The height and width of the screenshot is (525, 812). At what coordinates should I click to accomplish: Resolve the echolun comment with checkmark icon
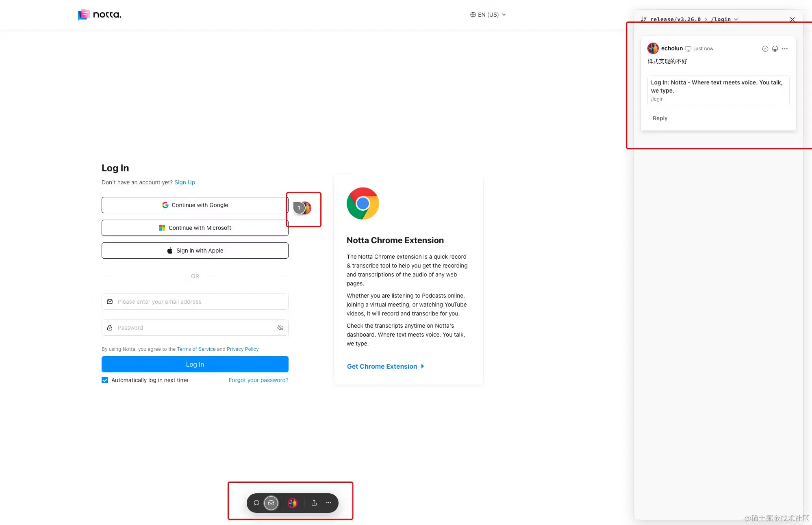[765, 49]
